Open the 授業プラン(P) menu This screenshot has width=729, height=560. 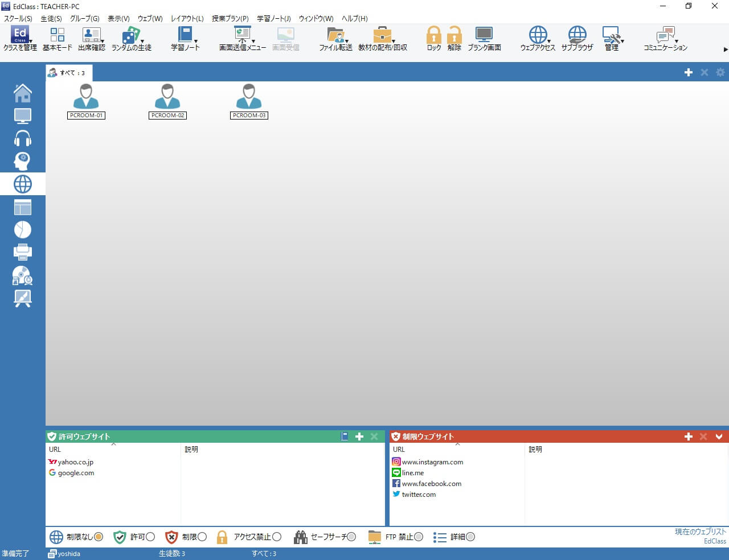click(230, 18)
